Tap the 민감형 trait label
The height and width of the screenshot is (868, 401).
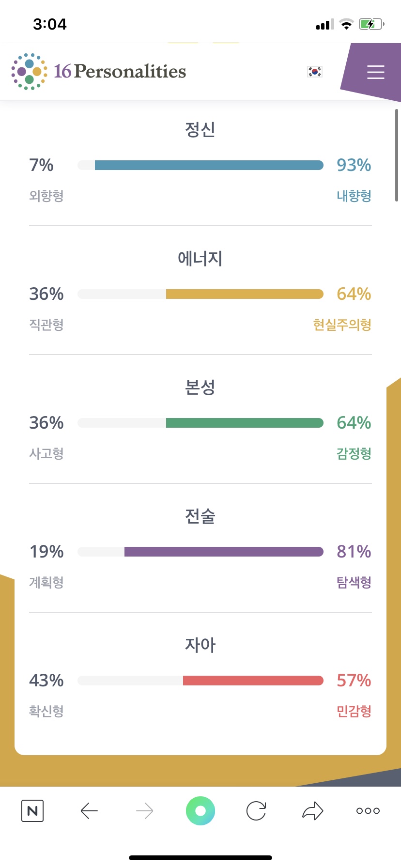coord(354,711)
